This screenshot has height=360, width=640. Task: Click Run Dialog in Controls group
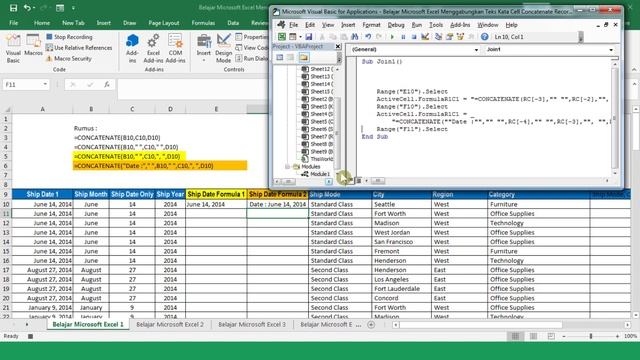pos(251,59)
